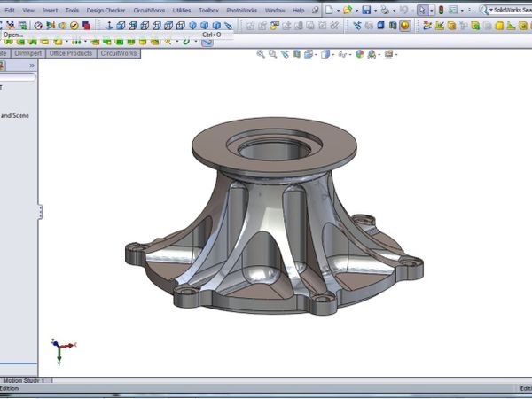Open the Design Checker menu
The height and width of the screenshot is (399, 532).
click(106, 10)
